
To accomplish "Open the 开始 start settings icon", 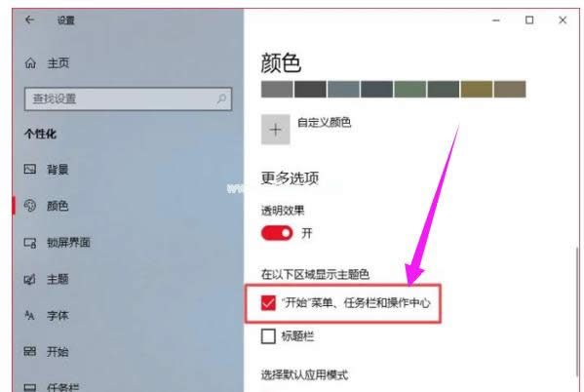I will [x=30, y=351].
